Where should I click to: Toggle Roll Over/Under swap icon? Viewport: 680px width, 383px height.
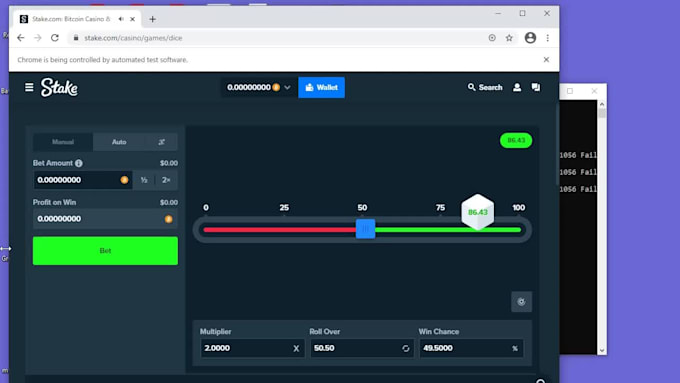405,349
